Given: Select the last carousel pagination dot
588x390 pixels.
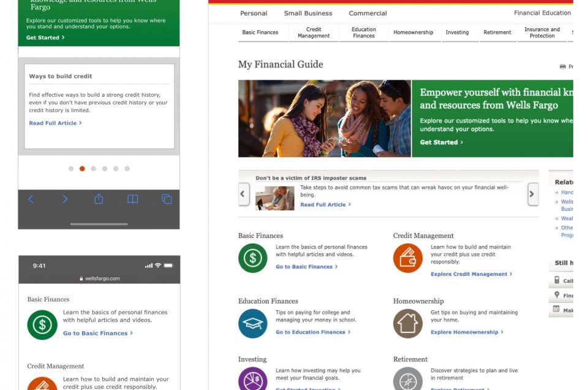Looking at the screenshot, I should pyautogui.click(x=127, y=169).
